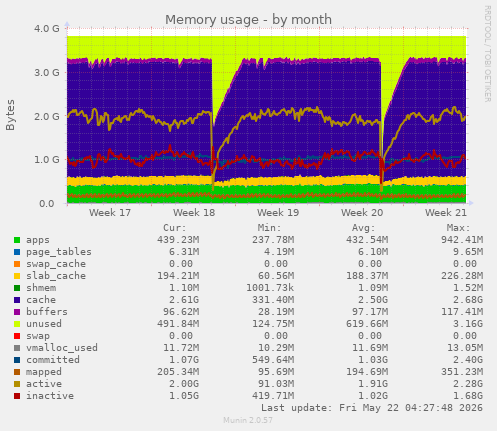Click the apps green legend swatch

click(17, 240)
